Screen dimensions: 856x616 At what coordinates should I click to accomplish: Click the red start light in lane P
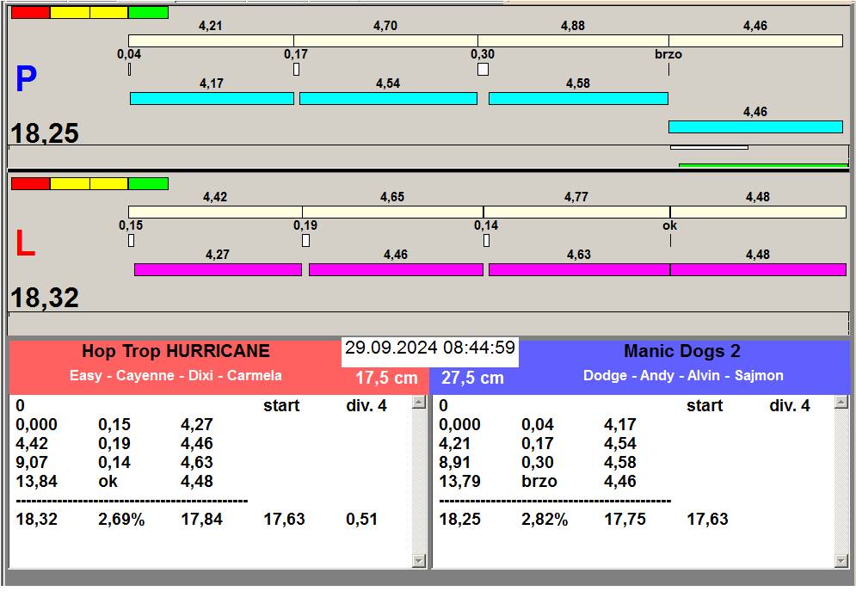(30, 12)
